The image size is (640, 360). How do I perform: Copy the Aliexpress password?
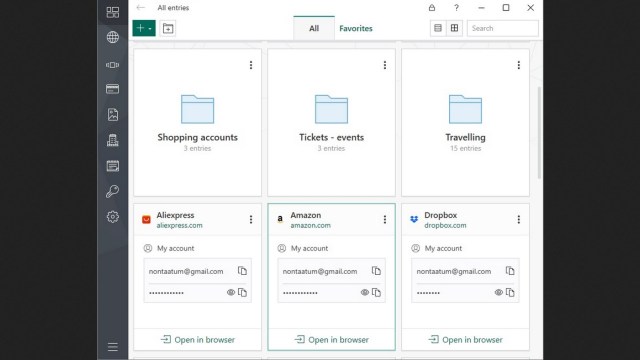point(242,292)
